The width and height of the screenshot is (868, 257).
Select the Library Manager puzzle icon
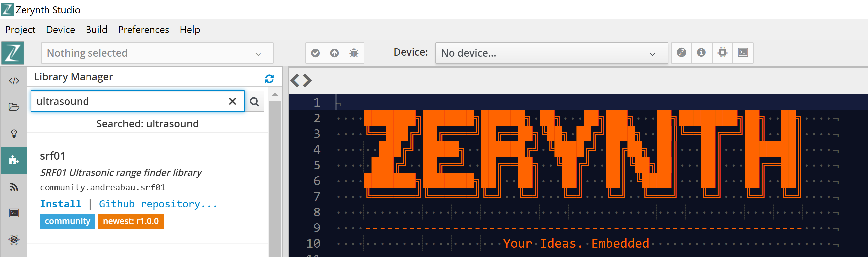pyautogui.click(x=14, y=160)
